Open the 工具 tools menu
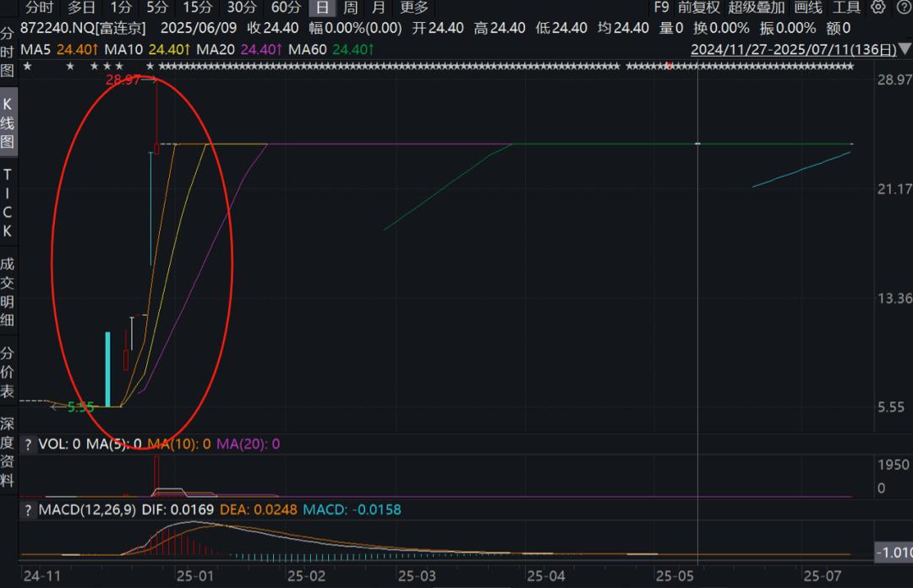This screenshot has width=913, height=588. [846, 8]
